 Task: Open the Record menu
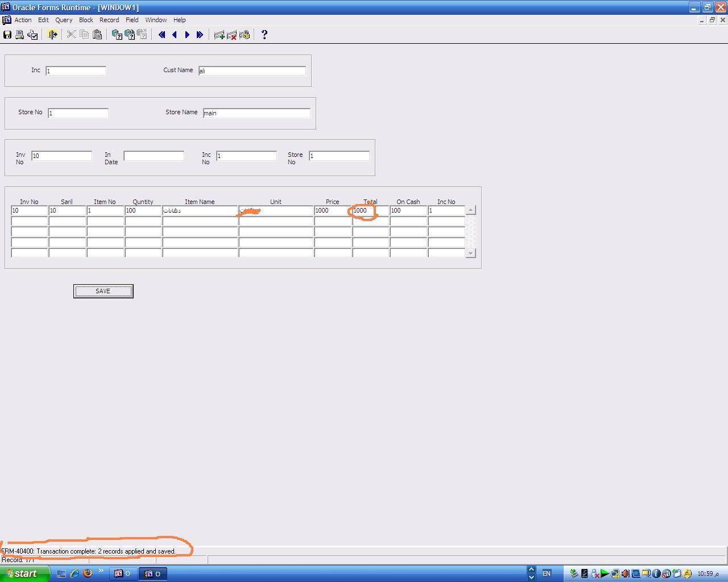pos(109,20)
